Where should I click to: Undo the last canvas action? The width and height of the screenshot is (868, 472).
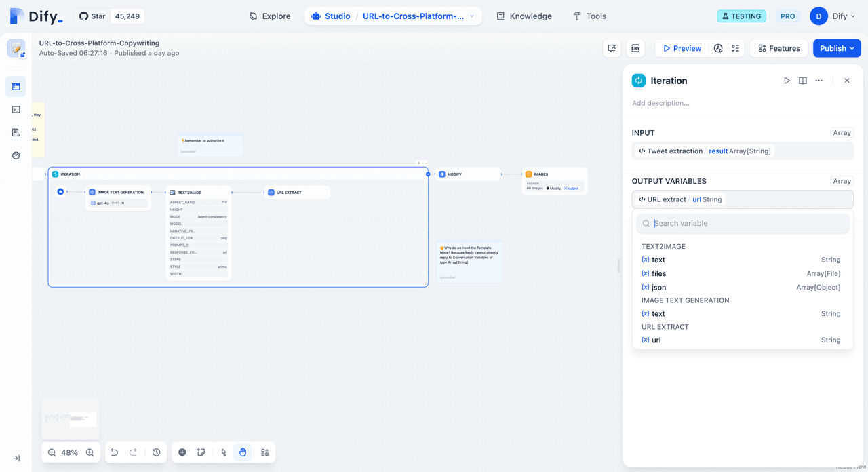tap(115, 452)
